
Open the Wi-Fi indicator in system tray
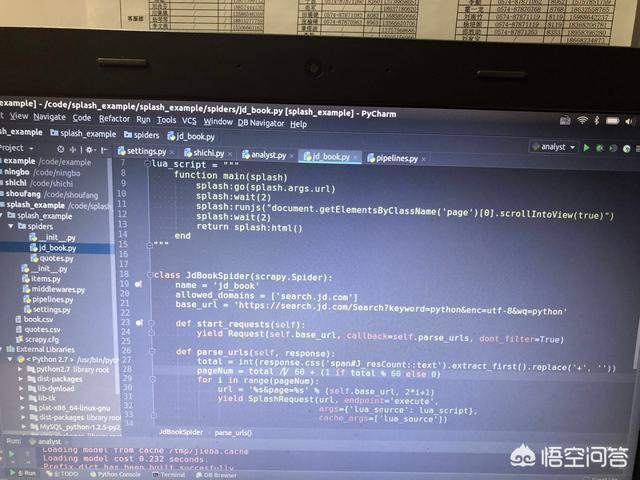(x=582, y=120)
